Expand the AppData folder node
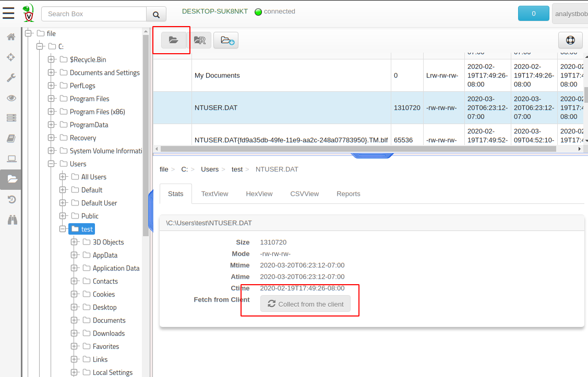This screenshot has width=588, height=377. coord(74,255)
